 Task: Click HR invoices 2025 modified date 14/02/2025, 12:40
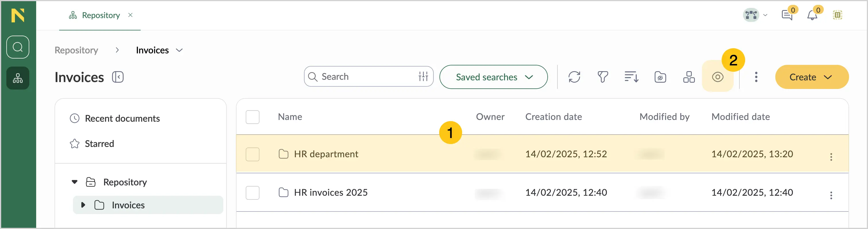752,193
